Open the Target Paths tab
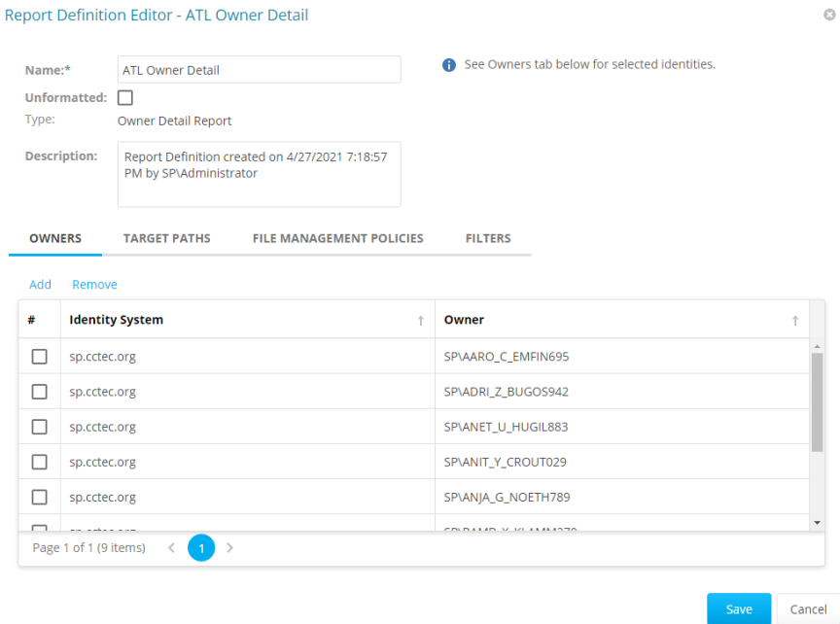The width and height of the screenshot is (840, 624). click(x=166, y=238)
